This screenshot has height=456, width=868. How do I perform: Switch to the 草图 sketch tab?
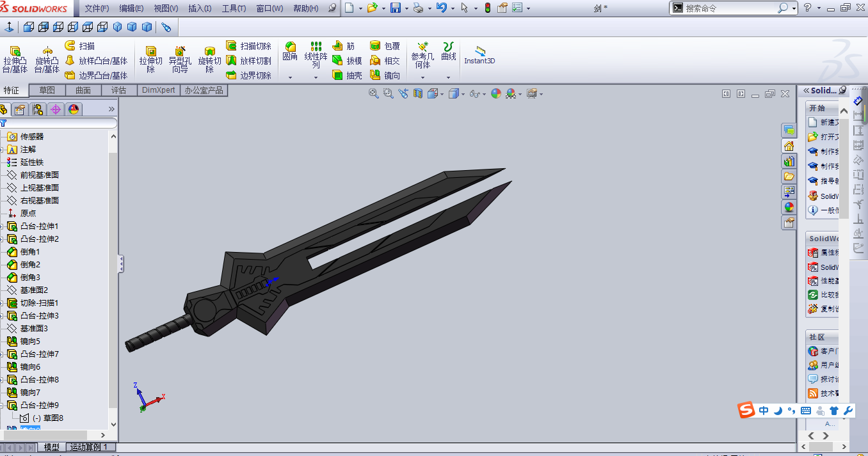(x=47, y=90)
